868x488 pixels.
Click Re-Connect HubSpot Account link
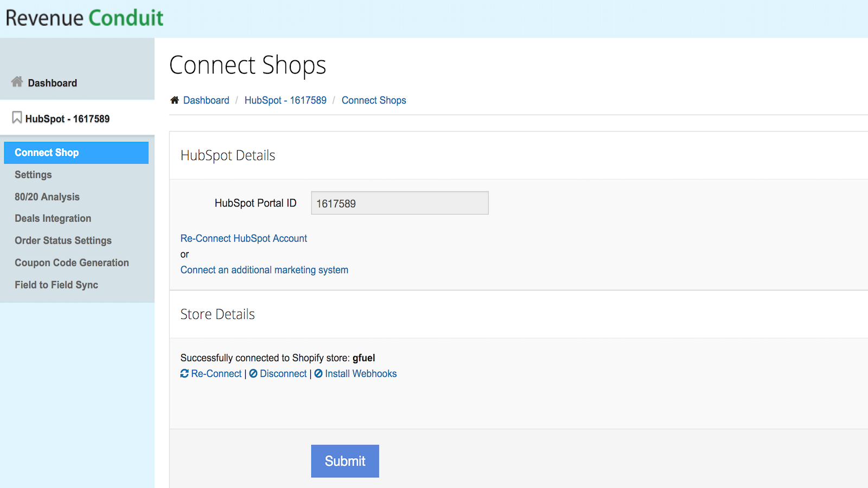pos(244,239)
